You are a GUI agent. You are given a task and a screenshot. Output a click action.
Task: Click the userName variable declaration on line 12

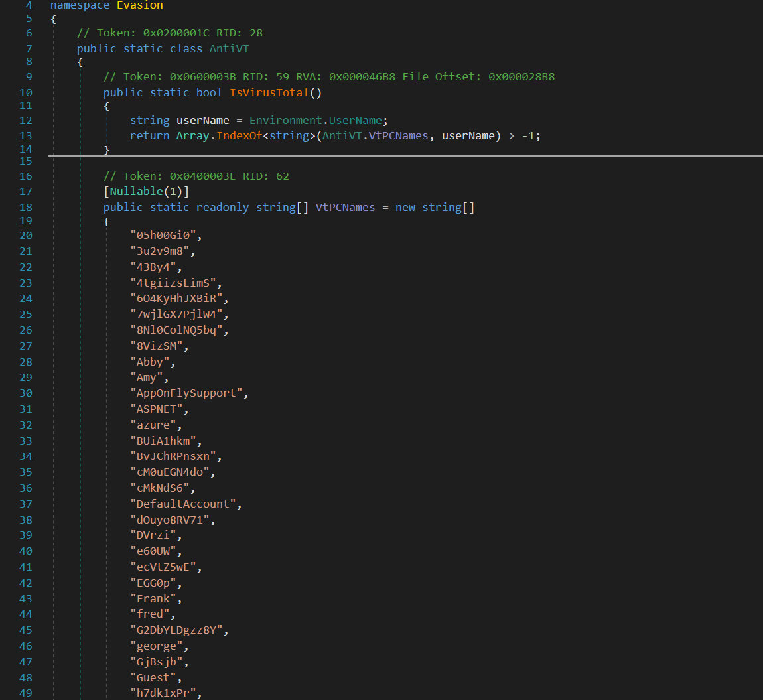coord(202,120)
